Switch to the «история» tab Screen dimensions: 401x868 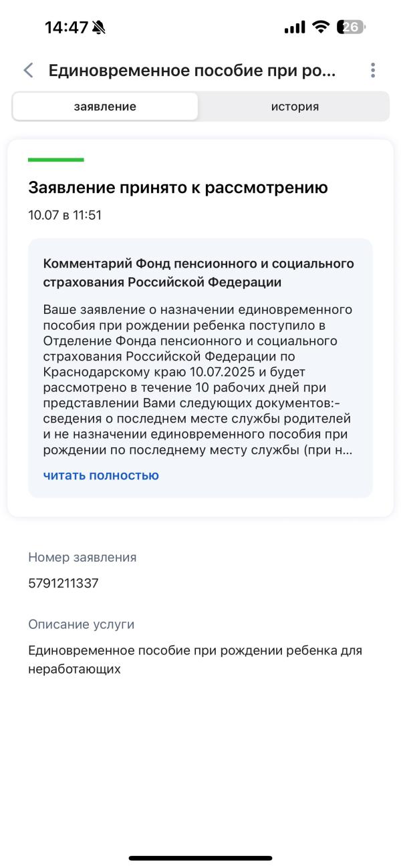(x=294, y=107)
